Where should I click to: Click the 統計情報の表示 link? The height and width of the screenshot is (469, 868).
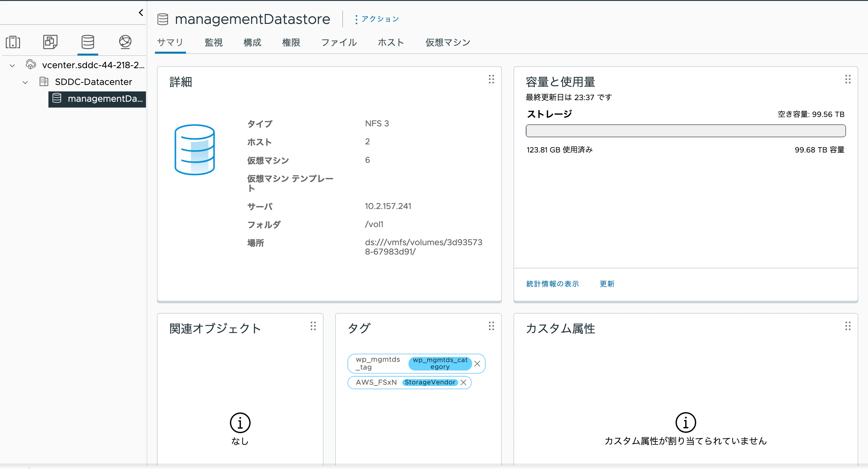552,284
